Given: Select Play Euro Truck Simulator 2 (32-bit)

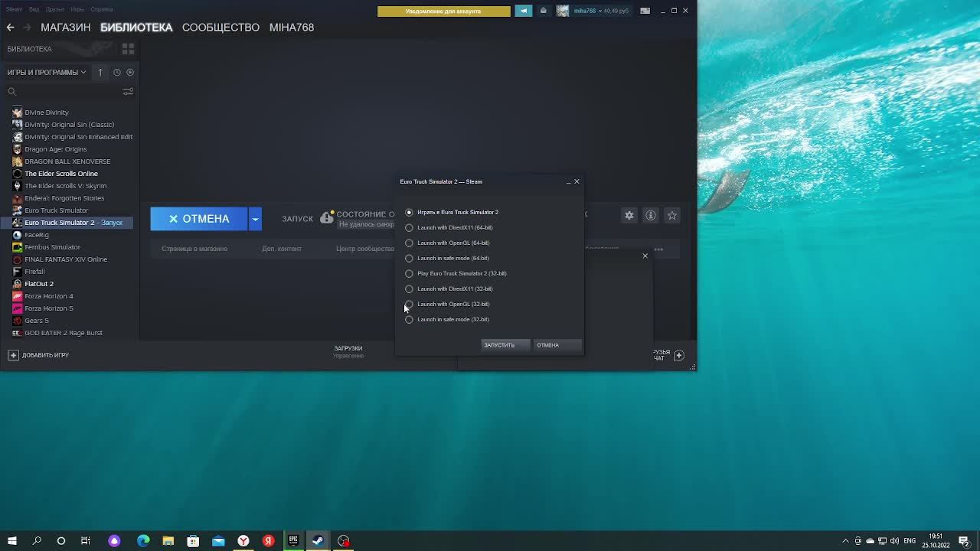Looking at the screenshot, I should (456, 273).
